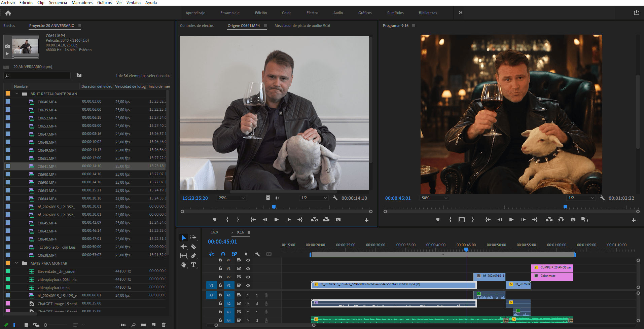Click the project search input field
The width and height of the screenshot is (644, 329).
37,75
